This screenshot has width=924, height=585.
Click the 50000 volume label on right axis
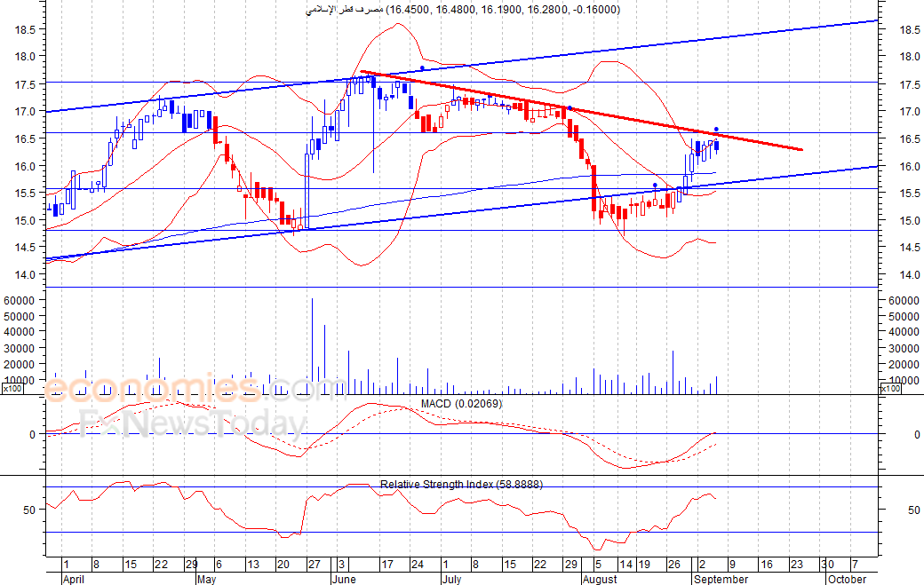coord(904,317)
